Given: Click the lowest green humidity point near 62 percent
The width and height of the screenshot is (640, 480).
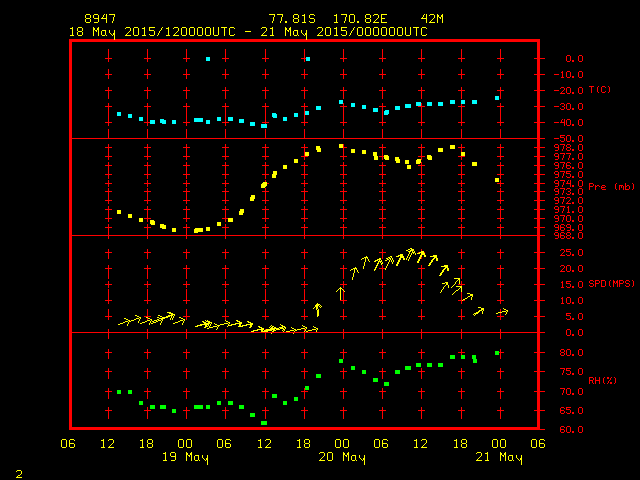Looking at the screenshot, I should tap(264, 423).
